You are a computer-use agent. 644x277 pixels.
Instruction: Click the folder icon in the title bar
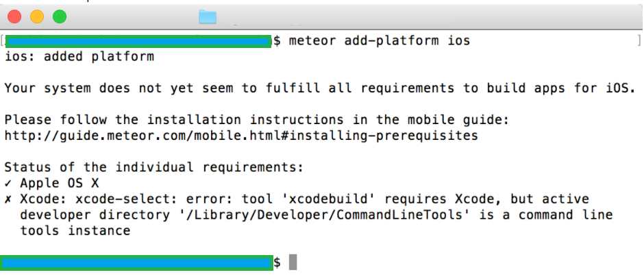pyautogui.click(x=207, y=16)
